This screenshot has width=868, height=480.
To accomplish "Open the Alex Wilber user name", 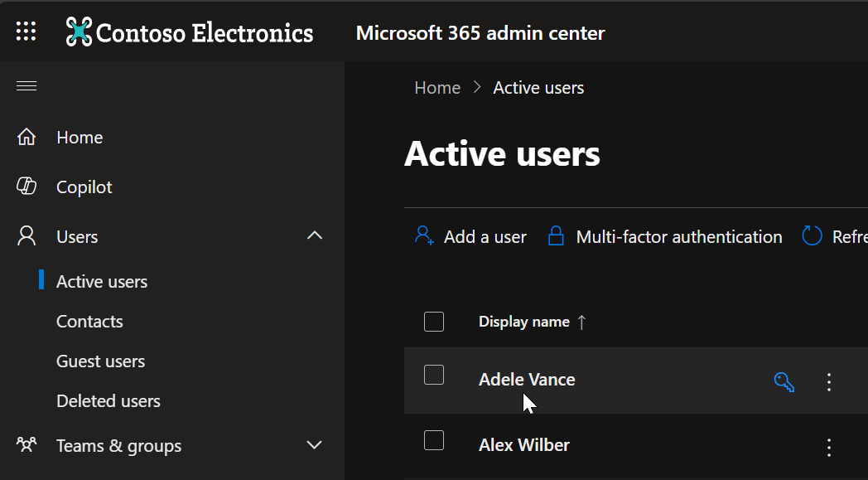I will (x=524, y=445).
